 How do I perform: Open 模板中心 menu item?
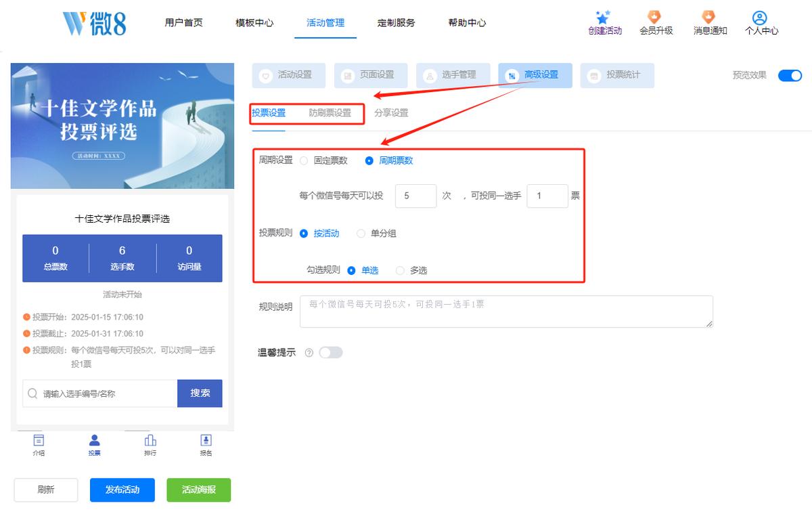point(254,22)
